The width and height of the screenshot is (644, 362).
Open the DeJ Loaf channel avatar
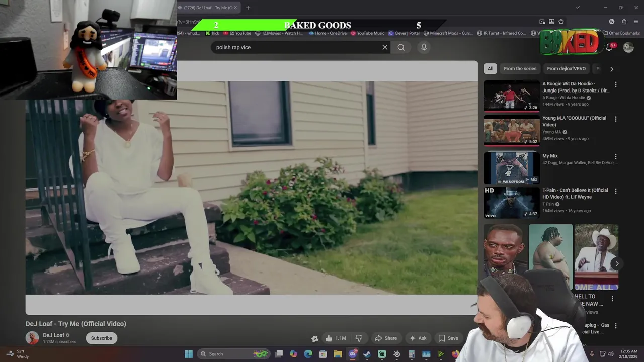[x=32, y=338]
